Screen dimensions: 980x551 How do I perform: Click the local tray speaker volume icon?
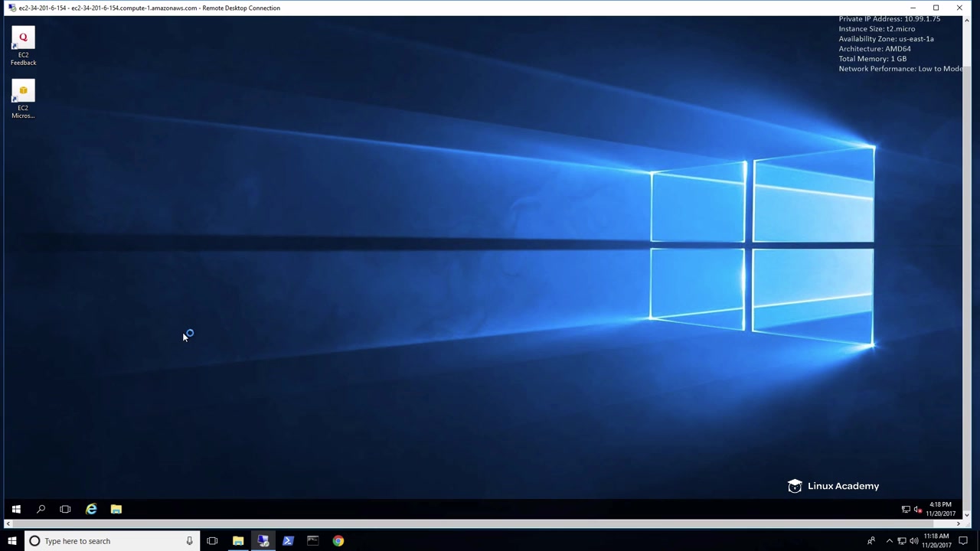(913, 541)
